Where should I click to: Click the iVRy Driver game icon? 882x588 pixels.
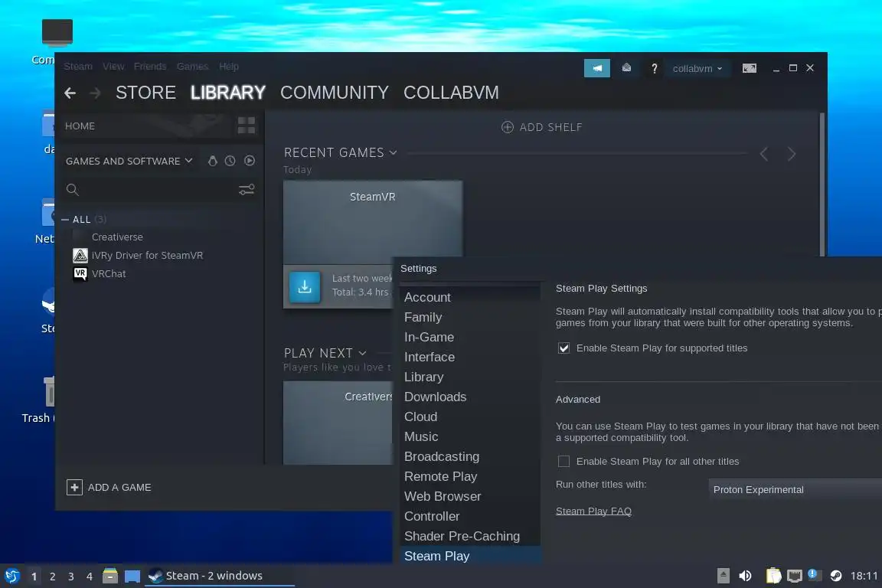coord(80,256)
